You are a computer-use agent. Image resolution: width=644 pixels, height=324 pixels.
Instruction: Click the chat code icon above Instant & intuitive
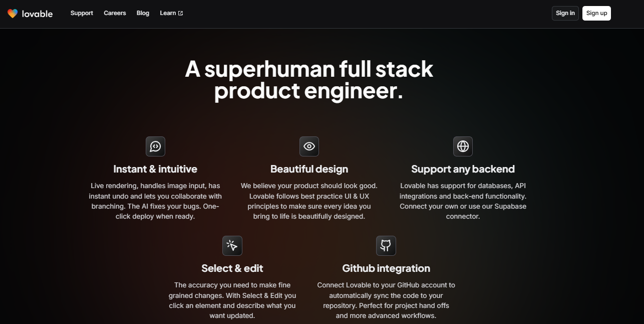click(x=155, y=146)
